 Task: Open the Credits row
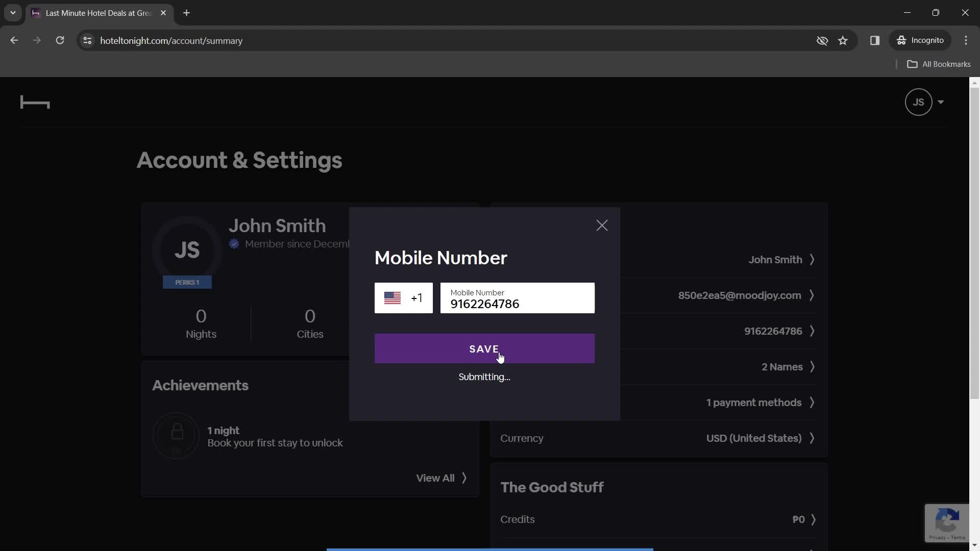click(658, 519)
